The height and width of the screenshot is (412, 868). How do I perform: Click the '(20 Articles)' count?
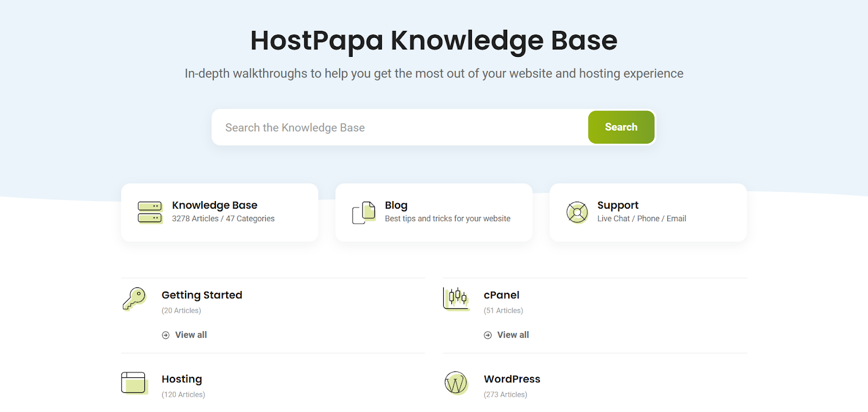181,311
